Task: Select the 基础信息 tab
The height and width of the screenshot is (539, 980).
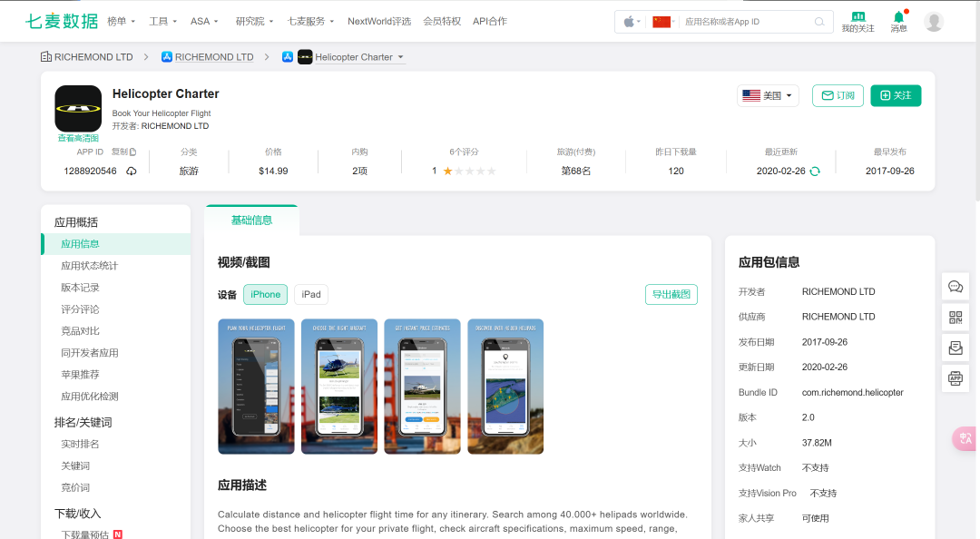Action: pos(252,220)
